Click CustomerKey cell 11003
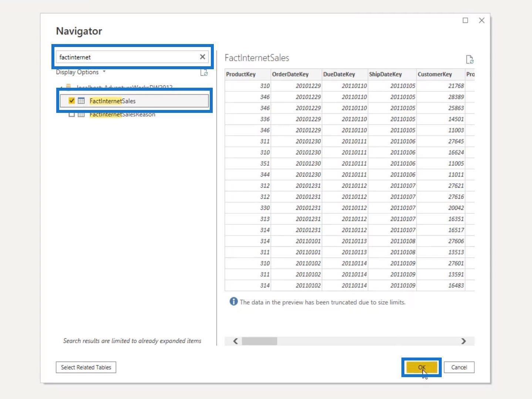The height and width of the screenshot is (399, 532). pyautogui.click(x=441, y=130)
